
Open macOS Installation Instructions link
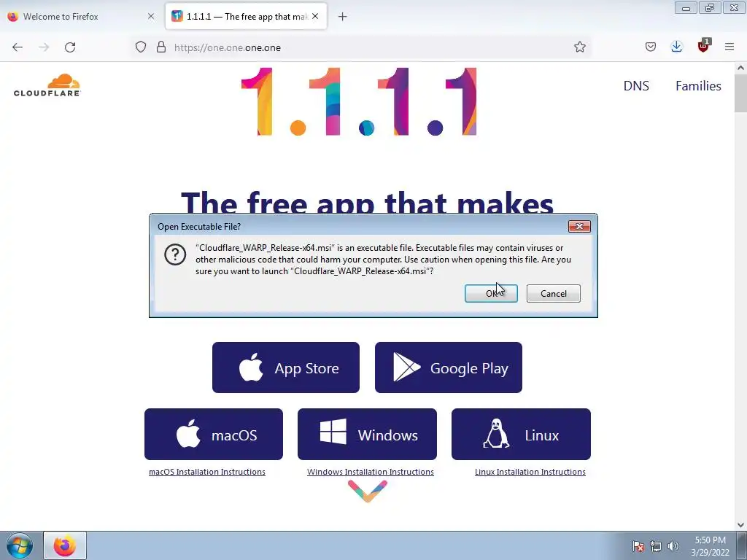206,472
